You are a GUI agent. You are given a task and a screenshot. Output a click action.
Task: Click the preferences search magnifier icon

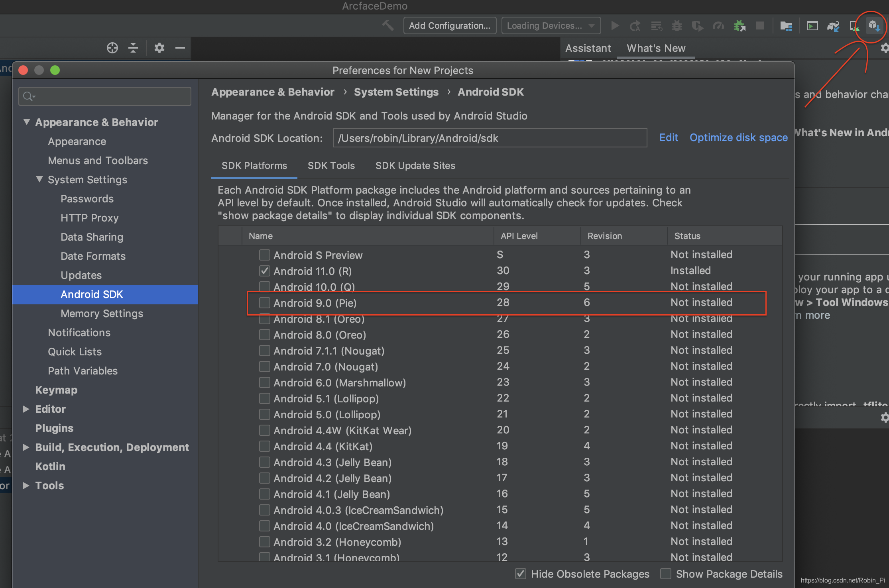[29, 96]
